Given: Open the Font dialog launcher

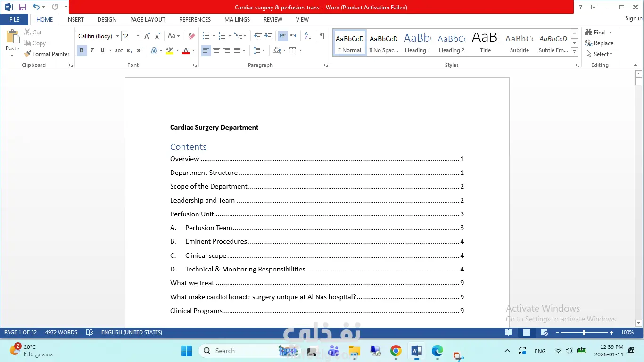Looking at the screenshot, I should click(195, 66).
